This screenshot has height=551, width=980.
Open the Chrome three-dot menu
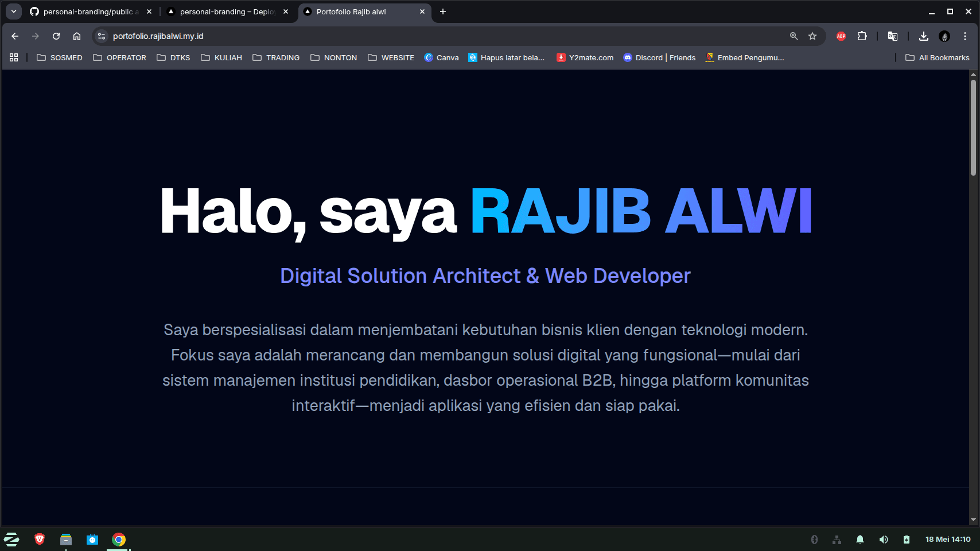click(965, 36)
